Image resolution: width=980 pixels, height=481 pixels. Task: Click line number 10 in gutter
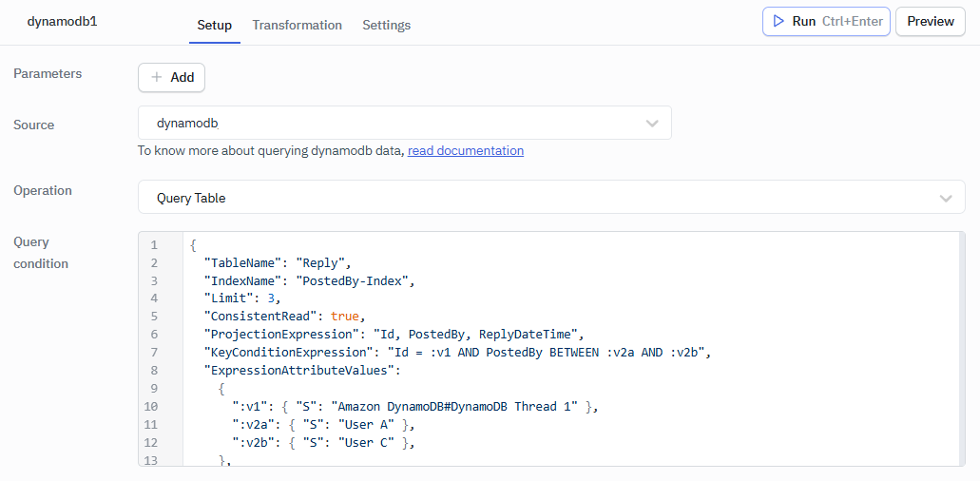pos(154,406)
